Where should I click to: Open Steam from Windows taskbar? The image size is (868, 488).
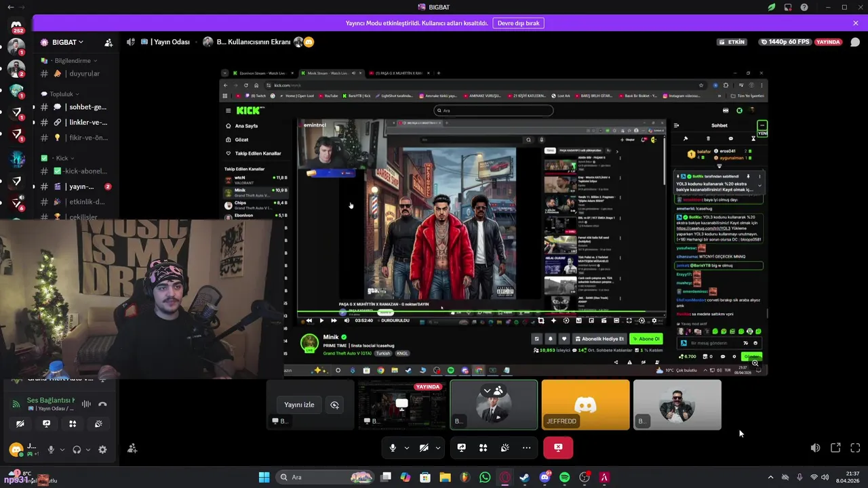(x=525, y=477)
